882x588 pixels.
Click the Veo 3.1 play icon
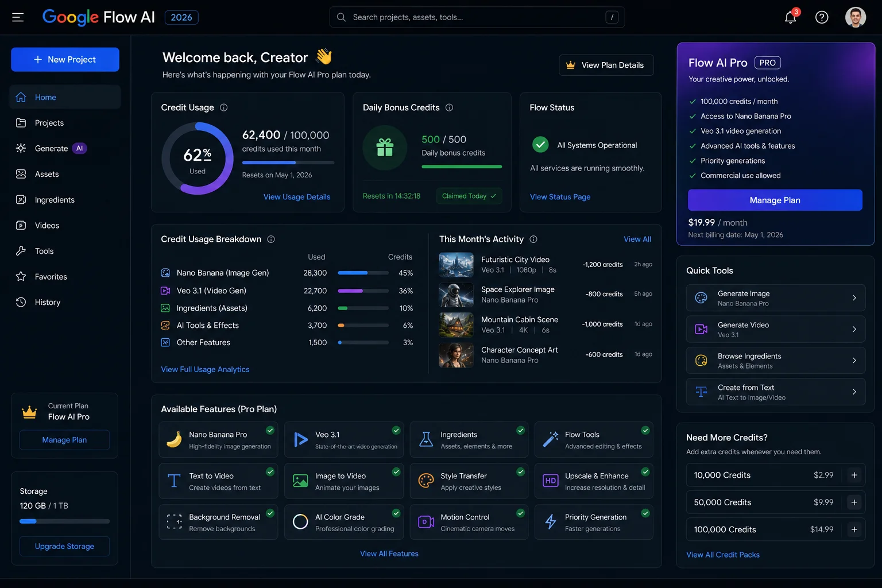(x=300, y=440)
